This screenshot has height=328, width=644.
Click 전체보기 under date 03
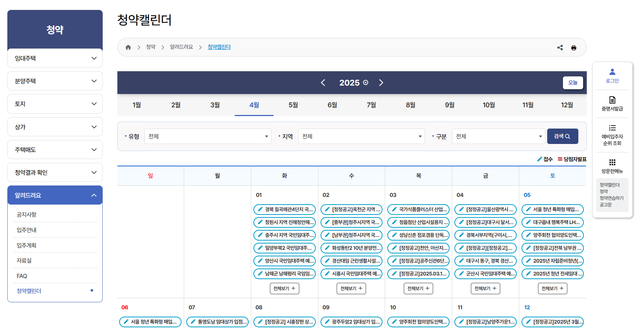418,288
